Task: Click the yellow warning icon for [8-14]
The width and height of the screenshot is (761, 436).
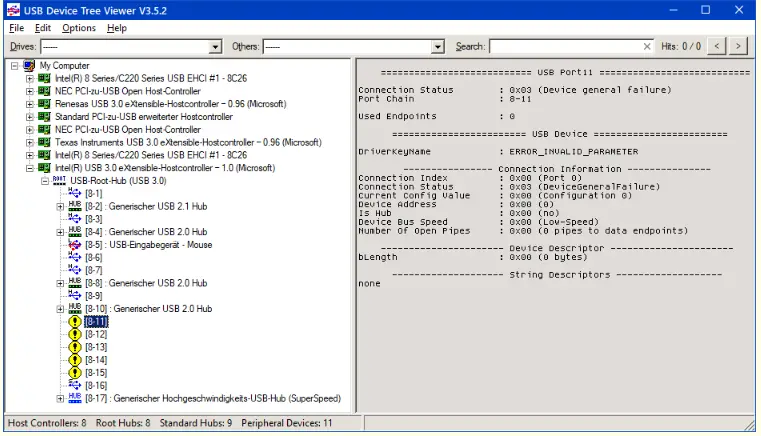Action: pyautogui.click(x=75, y=360)
